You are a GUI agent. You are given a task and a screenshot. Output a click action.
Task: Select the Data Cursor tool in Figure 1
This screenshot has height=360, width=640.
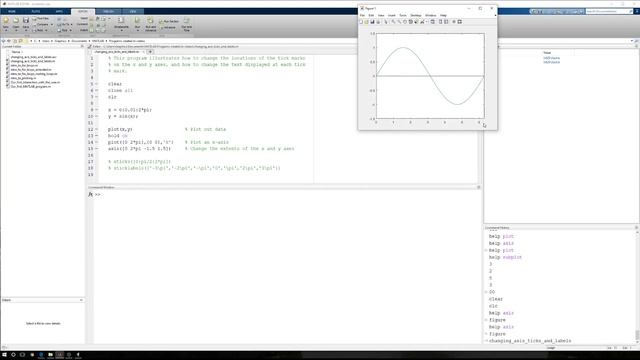coord(416,22)
